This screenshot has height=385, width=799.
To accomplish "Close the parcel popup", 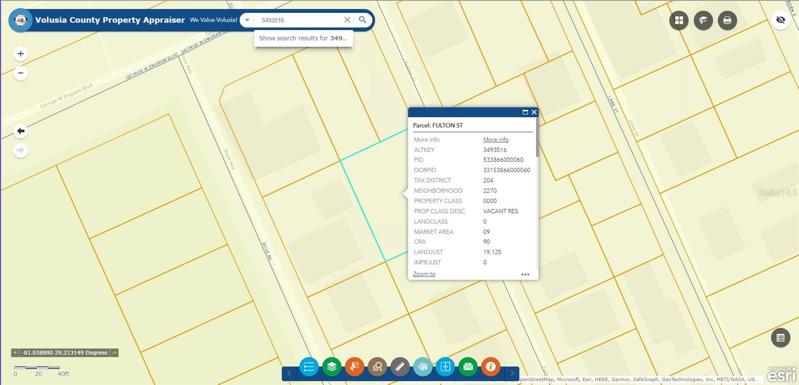I will [534, 113].
